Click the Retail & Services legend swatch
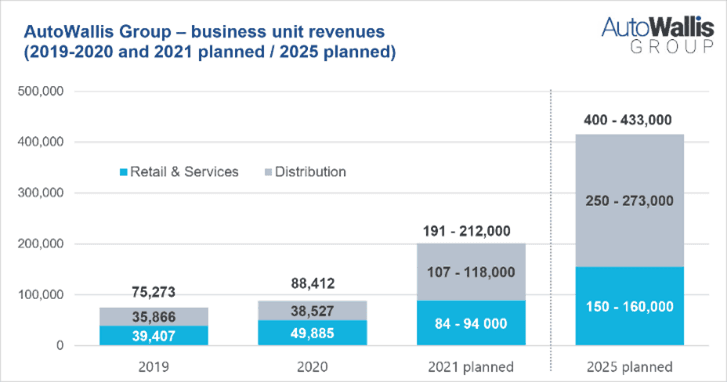The image size is (727, 382). click(x=123, y=172)
